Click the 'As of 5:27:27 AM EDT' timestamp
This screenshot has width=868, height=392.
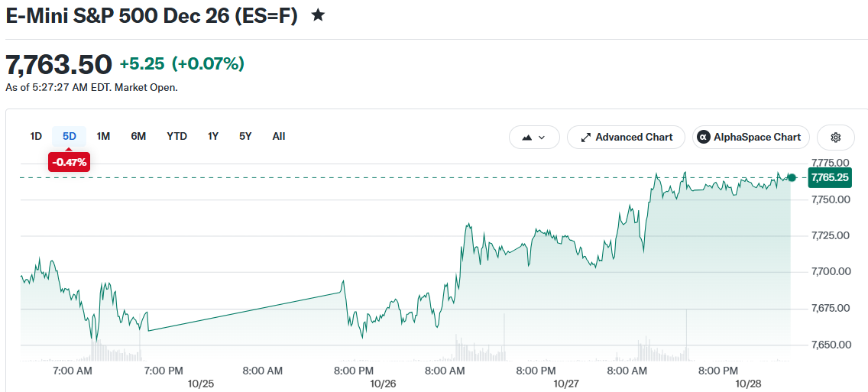pos(58,87)
